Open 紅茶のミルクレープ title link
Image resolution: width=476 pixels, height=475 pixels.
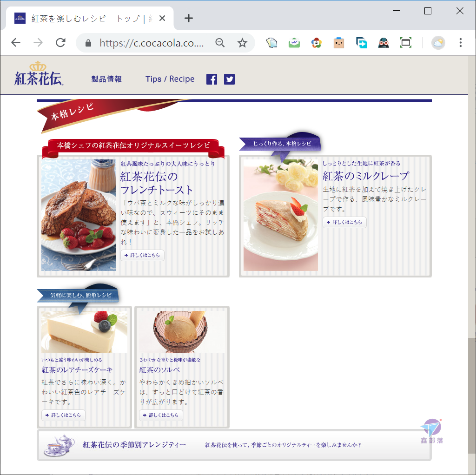[366, 176]
